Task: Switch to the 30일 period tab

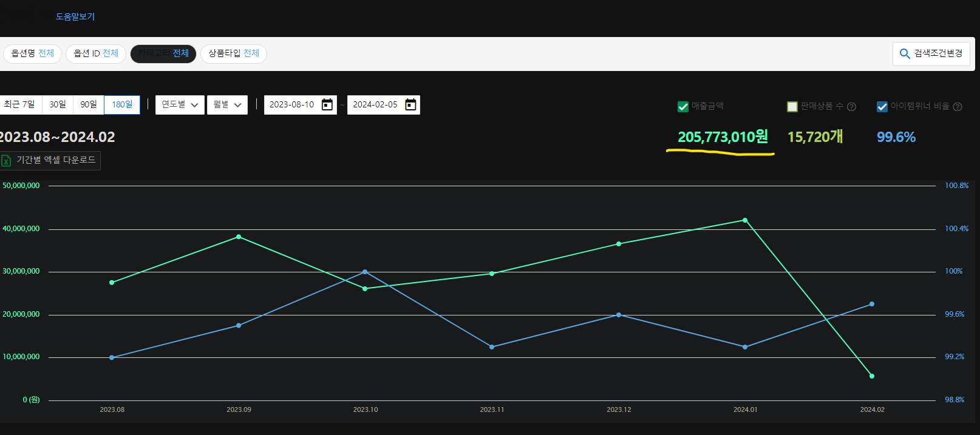Action: [x=58, y=105]
